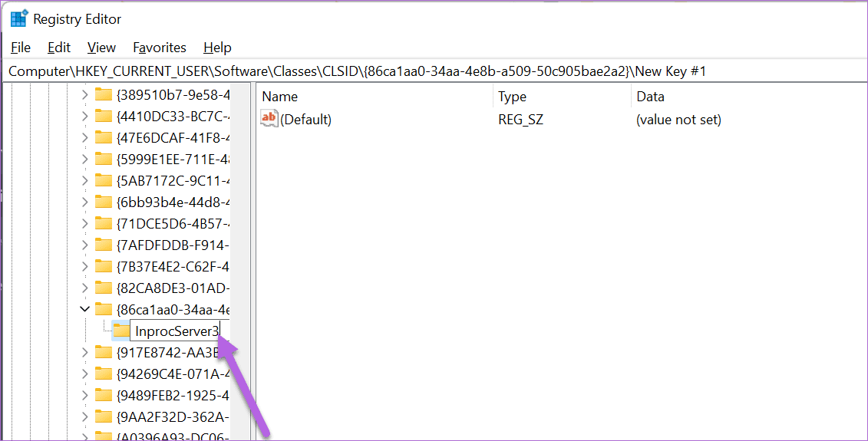Select the {4410DC33-BC7C key label

173,117
